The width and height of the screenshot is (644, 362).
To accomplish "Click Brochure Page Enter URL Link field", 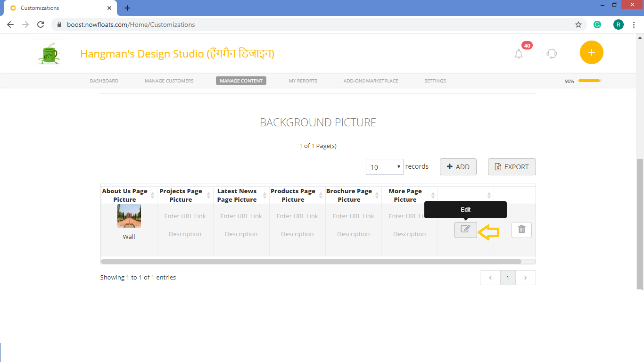I will coord(353,216).
